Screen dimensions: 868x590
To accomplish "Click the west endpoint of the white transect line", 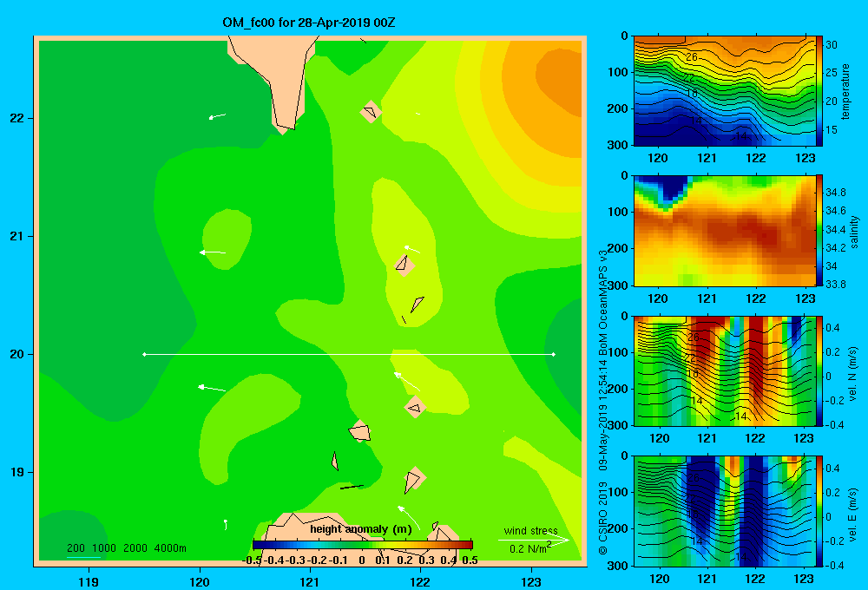I will click(x=144, y=354).
